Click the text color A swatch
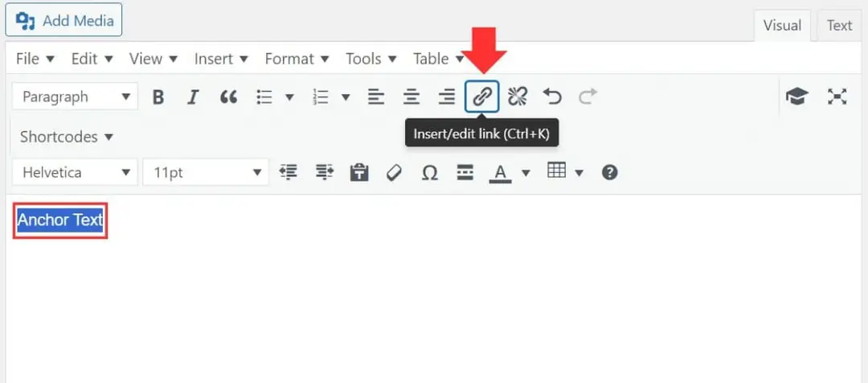Screen dimensions: 868x383 click(500, 173)
